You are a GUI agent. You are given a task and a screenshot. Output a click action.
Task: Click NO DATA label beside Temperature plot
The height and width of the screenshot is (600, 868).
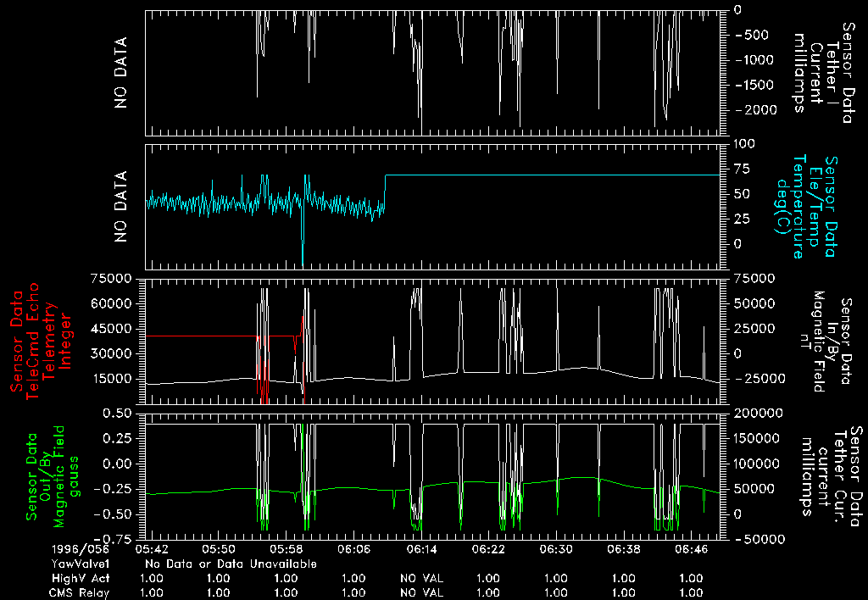click(x=122, y=207)
